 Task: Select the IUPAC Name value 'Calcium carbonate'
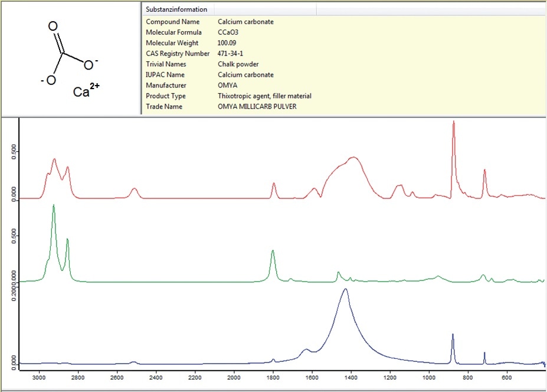pos(245,75)
